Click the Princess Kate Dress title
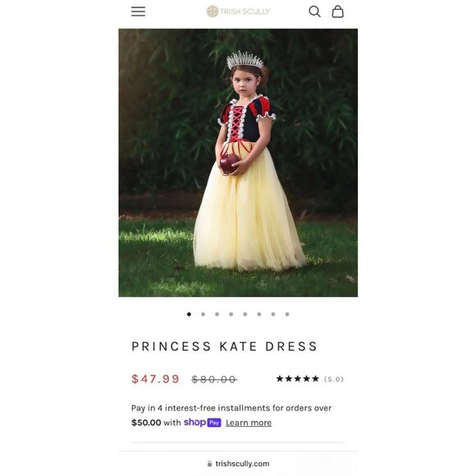Viewport: 476px width, 476px height. click(224, 346)
